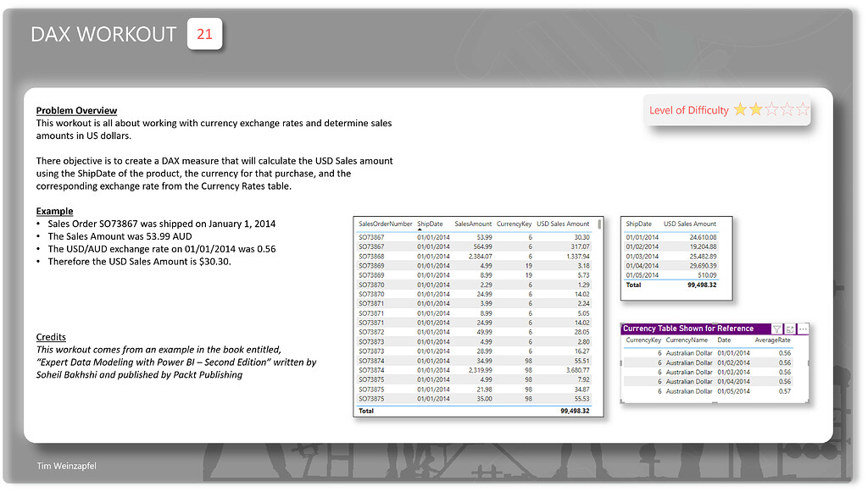Screen dimensions: 868x492
Task: Toggle the second filled difficulty star
Action: 755,109
